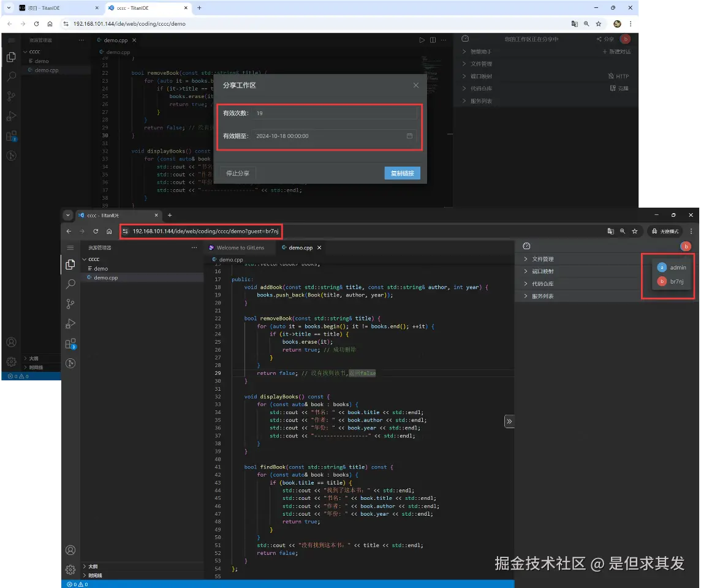The width and height of the screenshot is (701, 588).
Task: Go back in front browser window
Action: [x=69, y=231]
